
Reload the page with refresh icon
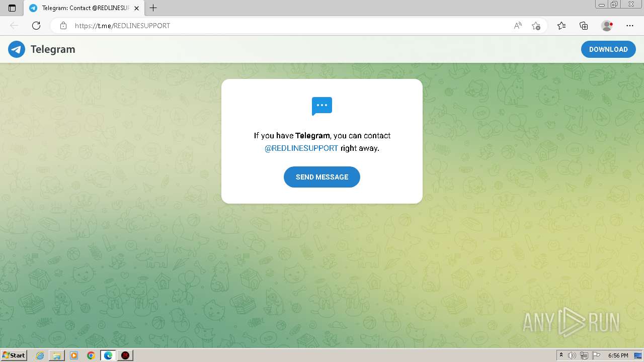point(36,26)
